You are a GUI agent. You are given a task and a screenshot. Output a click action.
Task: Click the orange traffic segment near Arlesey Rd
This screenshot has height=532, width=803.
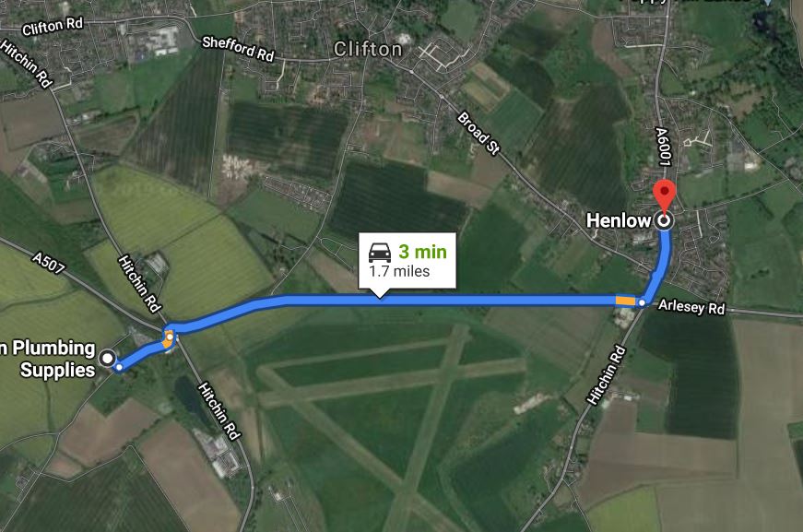pos(625,301)
